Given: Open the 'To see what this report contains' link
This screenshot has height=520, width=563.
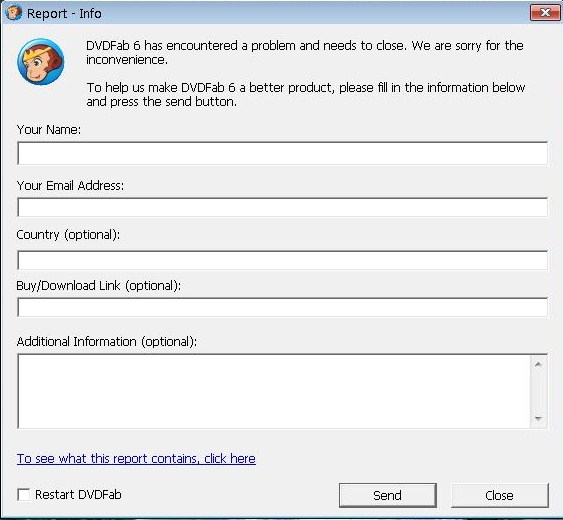Looking at the screenshot, I should 136,459.
